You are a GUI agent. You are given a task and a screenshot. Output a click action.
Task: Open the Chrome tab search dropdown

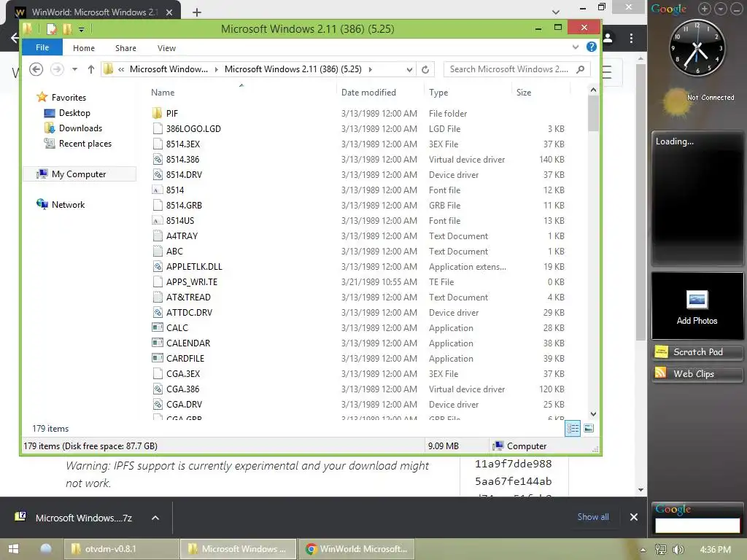coord(555,12)
